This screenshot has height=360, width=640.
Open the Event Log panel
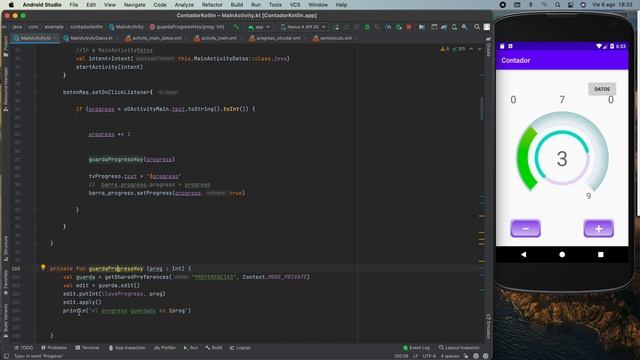coord(416,348)
